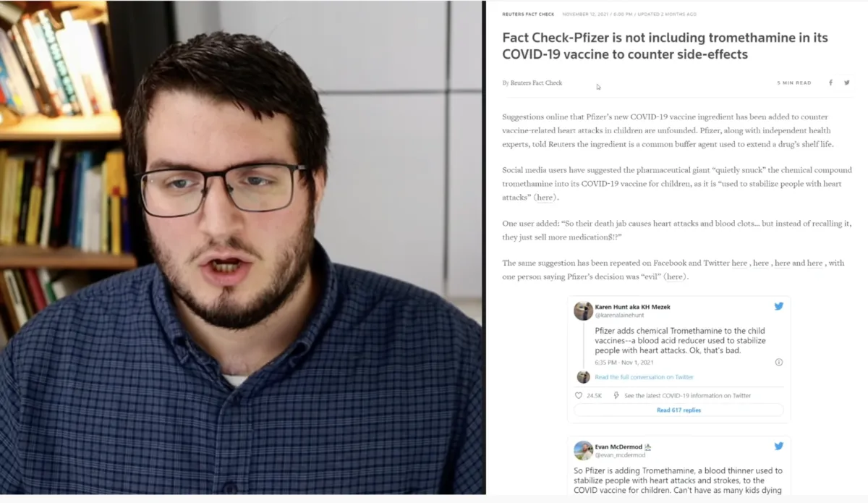Open Karen Hunt's large profile avatar
Screen dimensions: 868x503
coord(583,310)
